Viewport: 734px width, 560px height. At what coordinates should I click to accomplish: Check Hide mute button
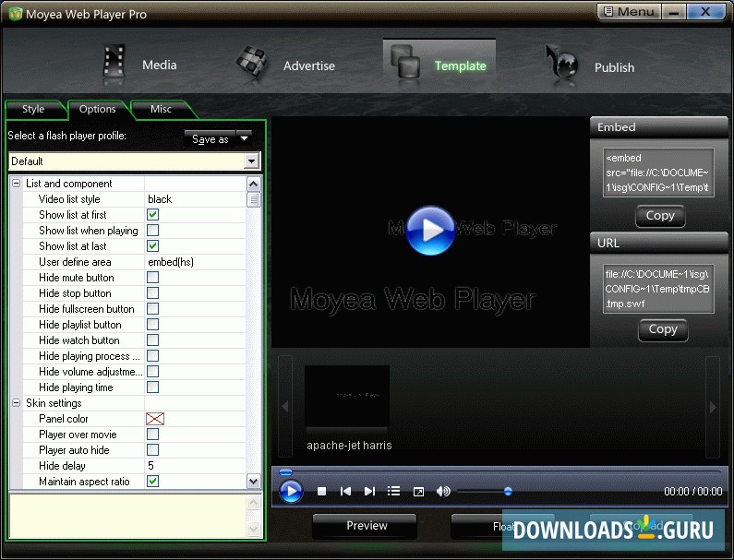[x=152, y=278]
